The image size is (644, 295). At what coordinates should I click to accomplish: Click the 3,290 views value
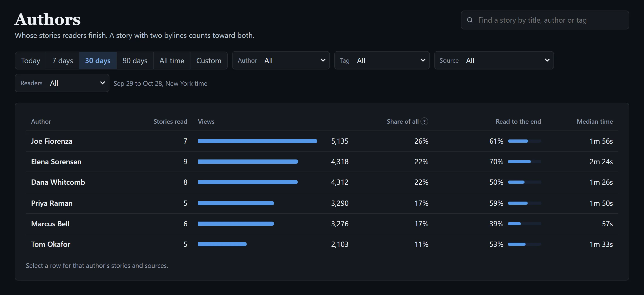tap(340, 203)
